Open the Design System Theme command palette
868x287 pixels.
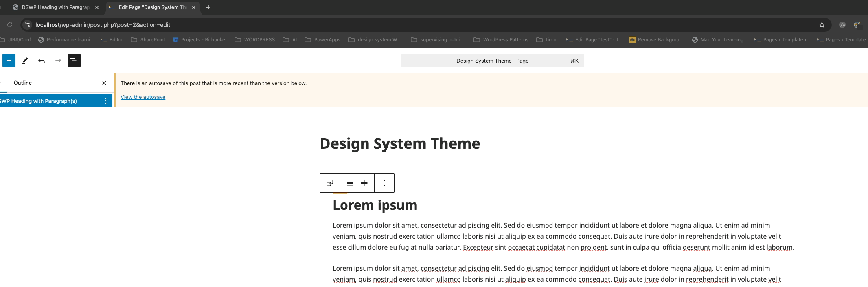pos(493,61)
